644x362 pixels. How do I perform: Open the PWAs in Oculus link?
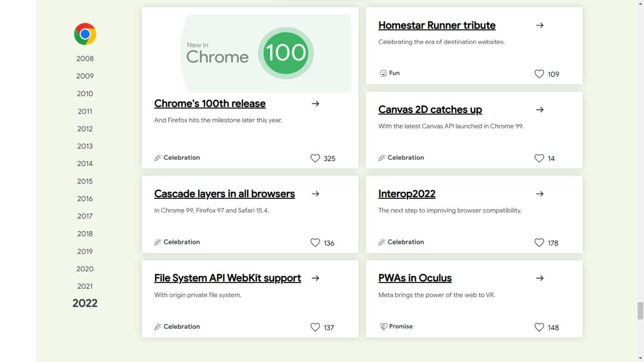(x=415, y=278)
